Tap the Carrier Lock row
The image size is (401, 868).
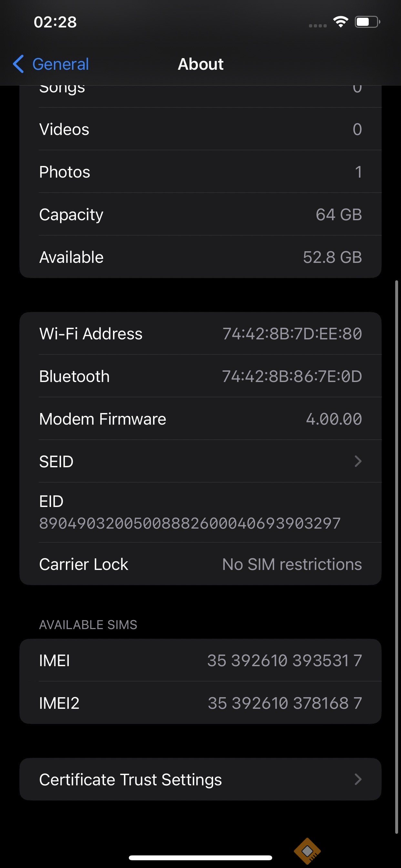(x=200, y=564)
